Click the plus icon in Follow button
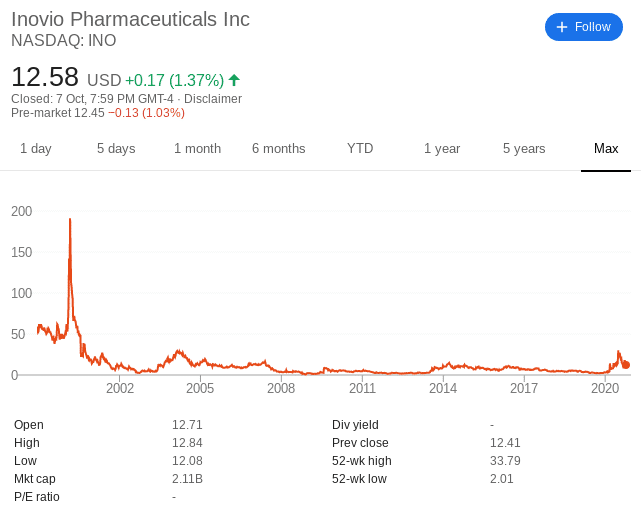Image resolution: width=641 pixels, height=516 pixels. 562,27
